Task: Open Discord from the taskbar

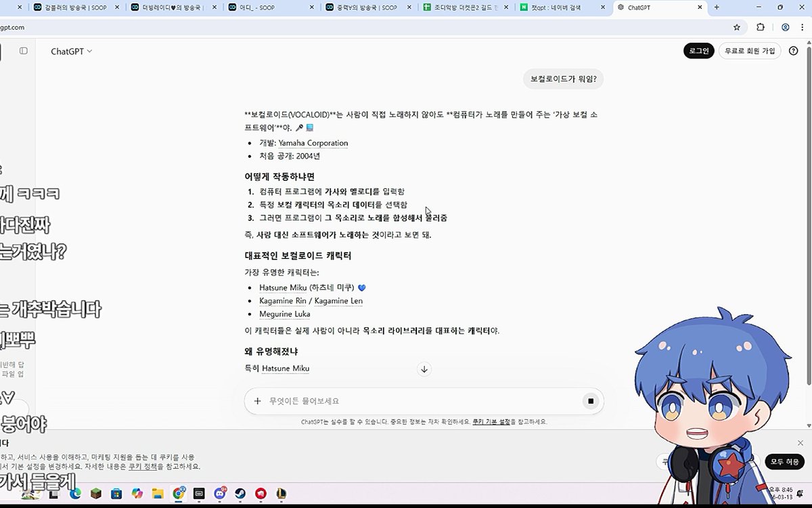Action: 220,494
